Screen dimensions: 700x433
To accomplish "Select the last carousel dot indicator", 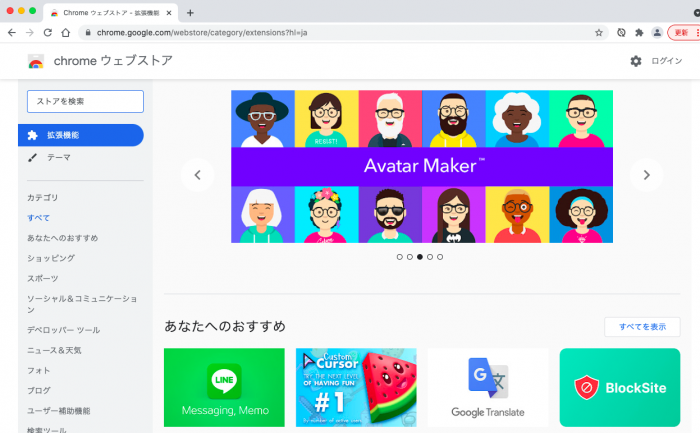I will 440,257.
